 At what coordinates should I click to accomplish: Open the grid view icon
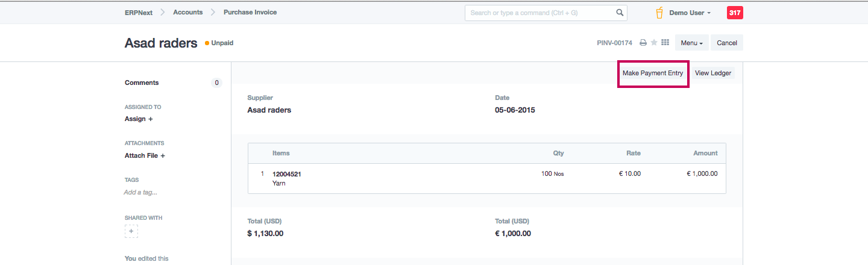665,43
